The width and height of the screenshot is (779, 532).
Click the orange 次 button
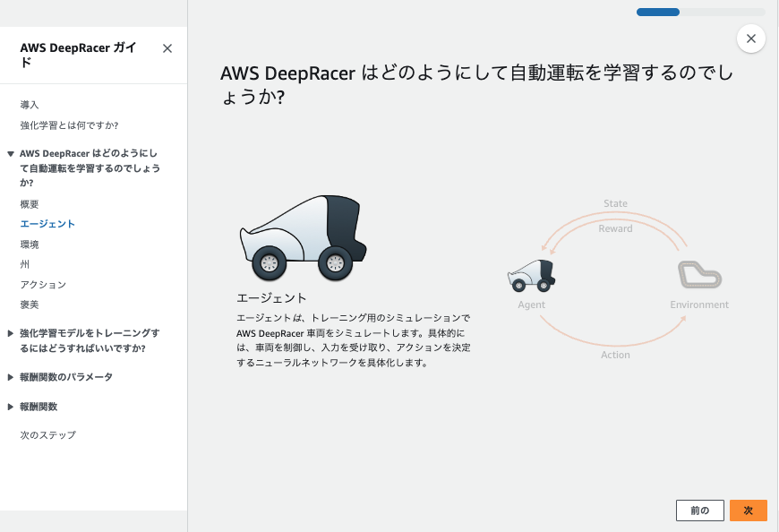tap(749, 510)
